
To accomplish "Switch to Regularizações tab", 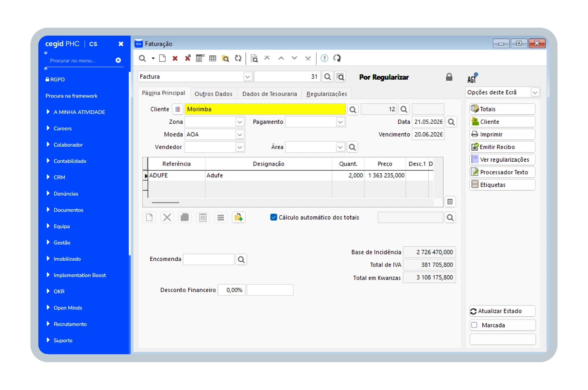I will (327, 94).
